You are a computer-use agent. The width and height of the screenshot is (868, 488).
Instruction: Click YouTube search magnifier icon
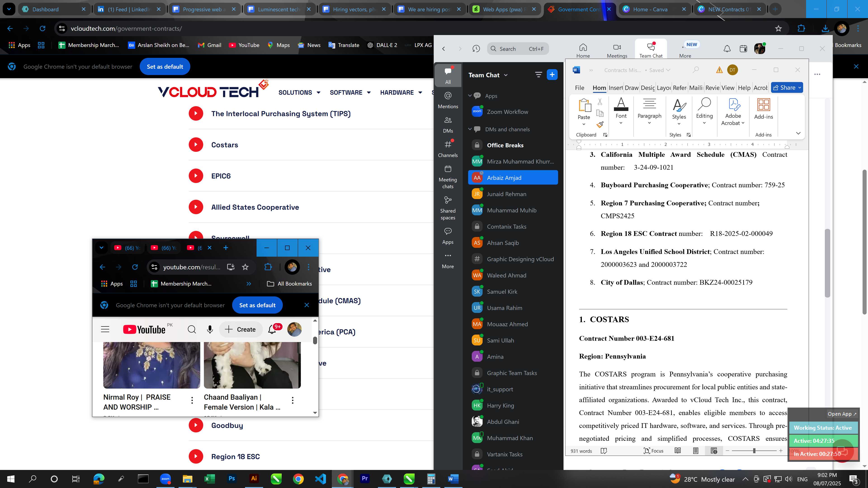[192, 329]
